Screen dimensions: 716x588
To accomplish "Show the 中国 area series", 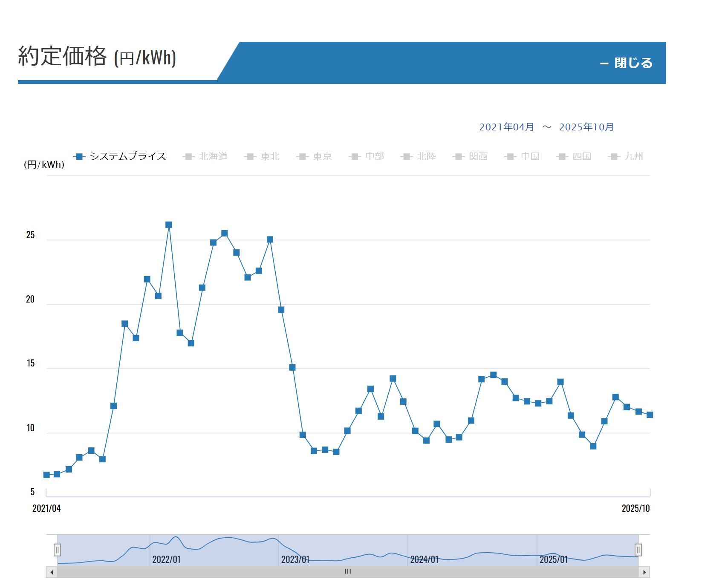I will coord(523,156).
